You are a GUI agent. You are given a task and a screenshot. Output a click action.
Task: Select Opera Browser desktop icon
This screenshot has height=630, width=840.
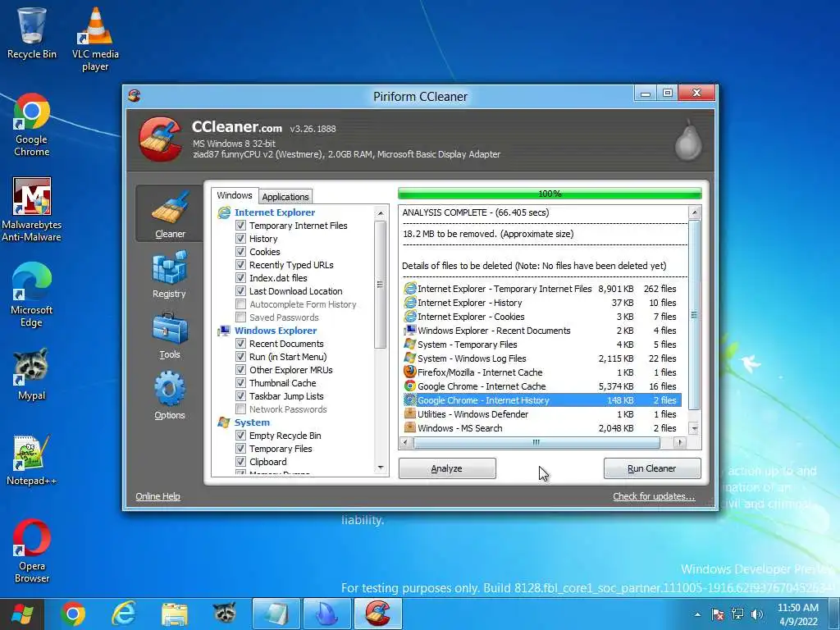click(32, 551)
